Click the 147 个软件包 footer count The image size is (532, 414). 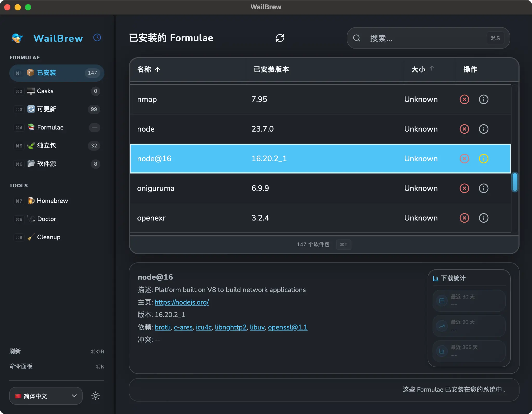(313, 244)
